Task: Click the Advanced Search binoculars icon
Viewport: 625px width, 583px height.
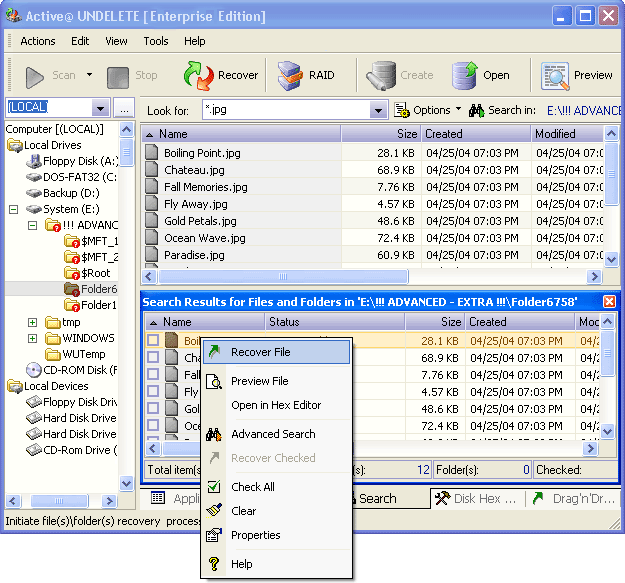Action: coord(214,434)
